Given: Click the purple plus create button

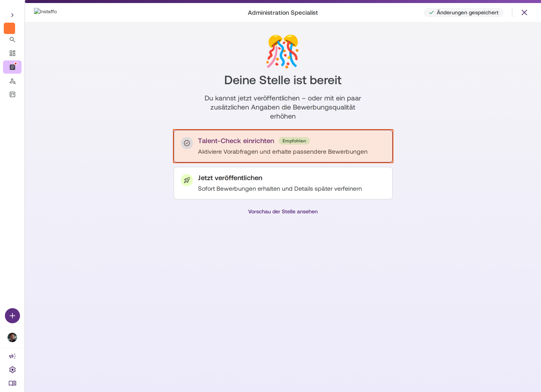Looking at the screenshot, I should pyautogui.click(x=12, y=316).
